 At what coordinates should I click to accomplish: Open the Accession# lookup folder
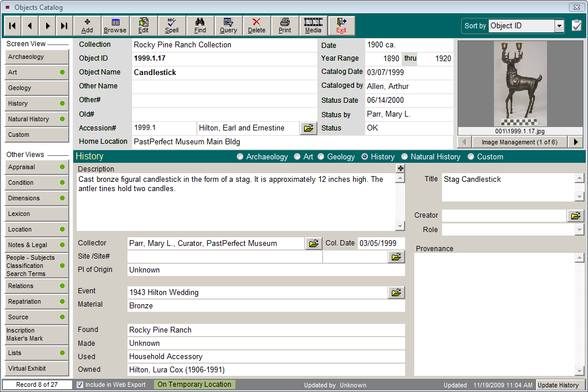click(x=308, y=128)
